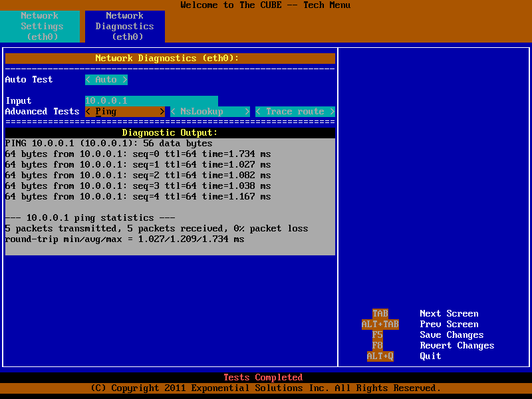Select the Revert Changes help text
This screenshot has width=532, height=399.
[457, 345]
